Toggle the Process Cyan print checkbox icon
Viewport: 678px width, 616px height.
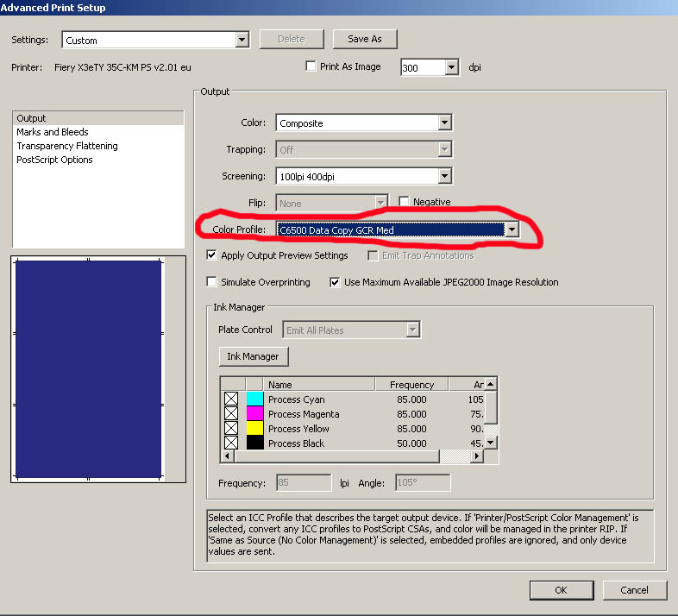(231, 399)
